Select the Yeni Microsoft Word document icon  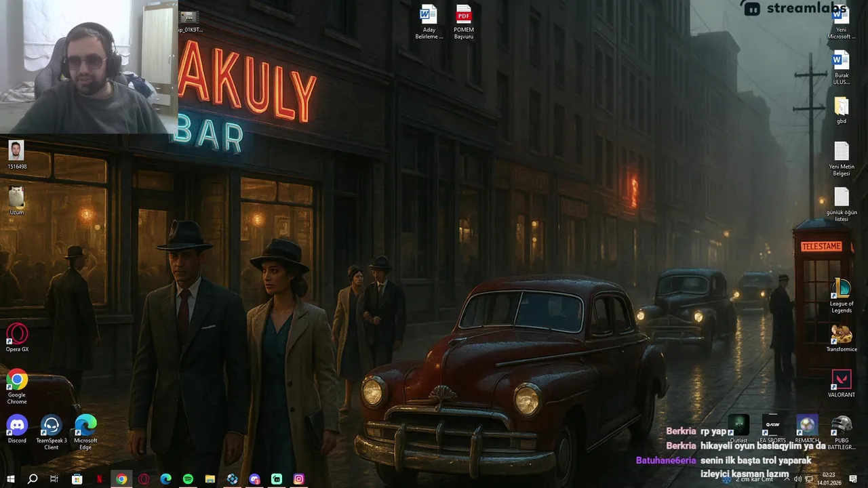coord(841,22)
